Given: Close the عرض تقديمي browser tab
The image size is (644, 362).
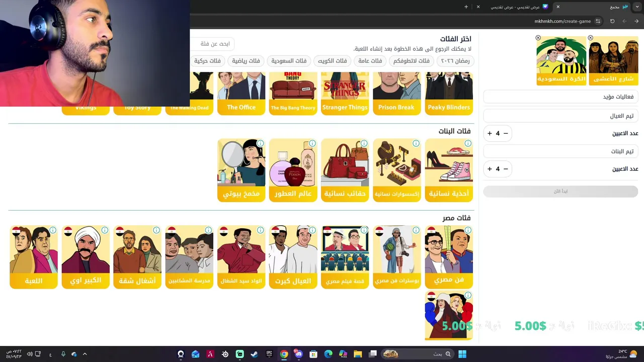Looking at the screenshot, I should tap(478, 7).
